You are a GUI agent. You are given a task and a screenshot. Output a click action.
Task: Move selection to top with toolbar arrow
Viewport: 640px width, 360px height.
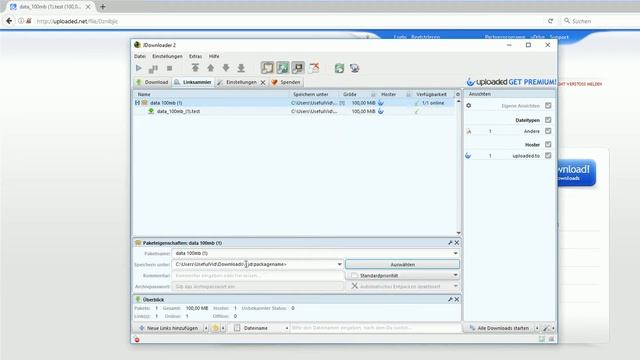click(195, 68)
